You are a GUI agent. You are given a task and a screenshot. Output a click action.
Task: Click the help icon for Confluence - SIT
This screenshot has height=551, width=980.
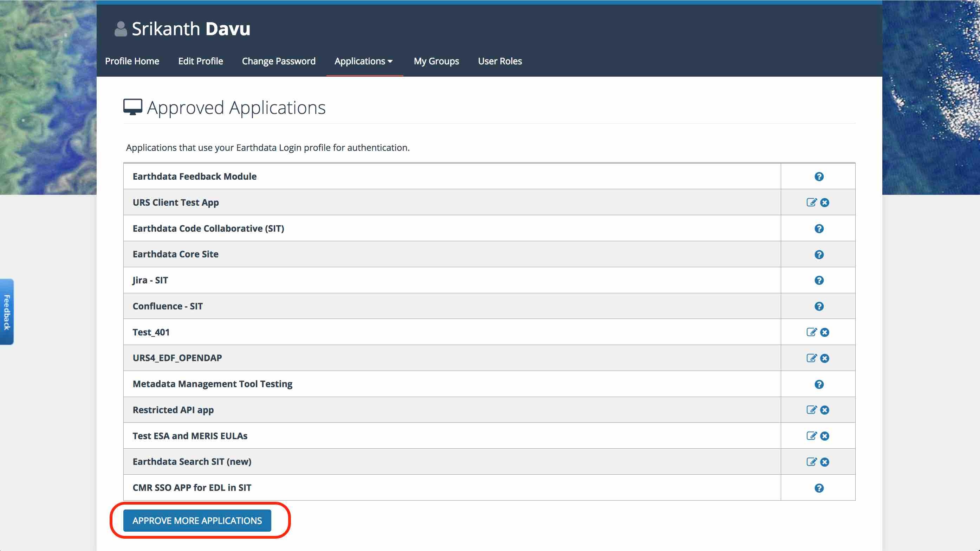tap(819, 306)
